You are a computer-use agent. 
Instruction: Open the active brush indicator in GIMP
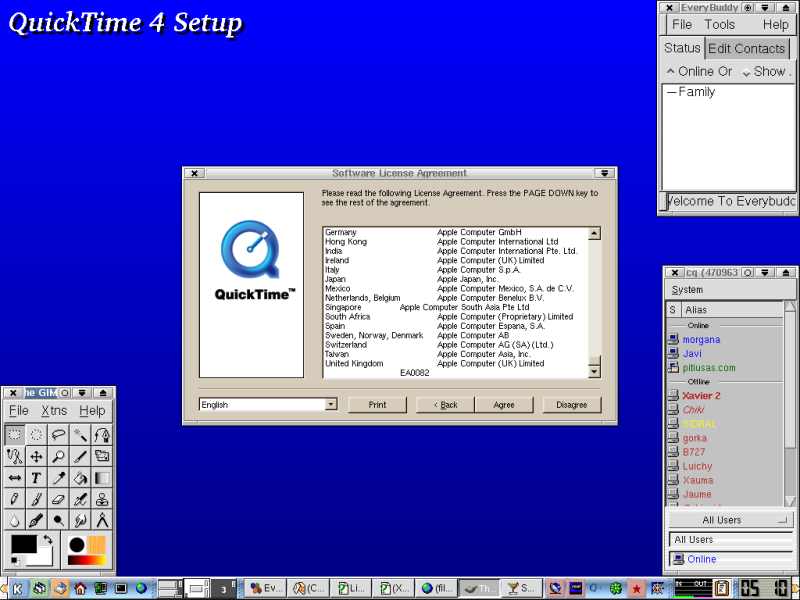click(77, 545)
